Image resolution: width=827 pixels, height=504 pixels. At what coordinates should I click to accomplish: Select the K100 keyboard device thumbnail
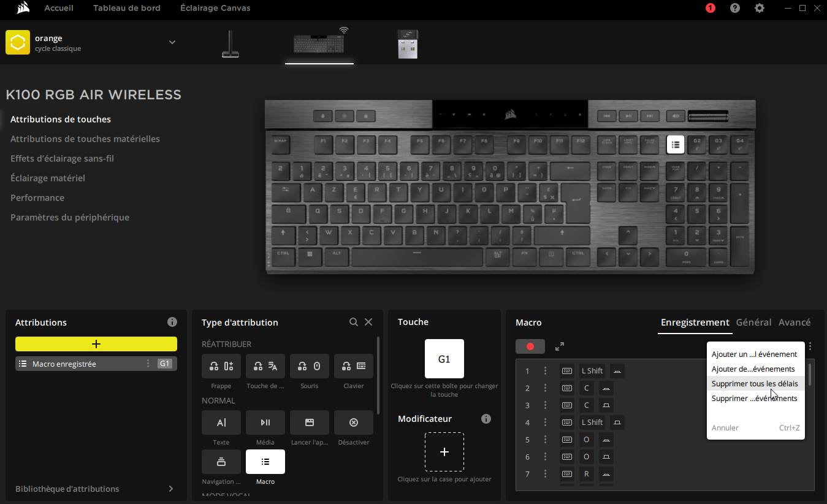pyautogui.click(x=319, y=43)
